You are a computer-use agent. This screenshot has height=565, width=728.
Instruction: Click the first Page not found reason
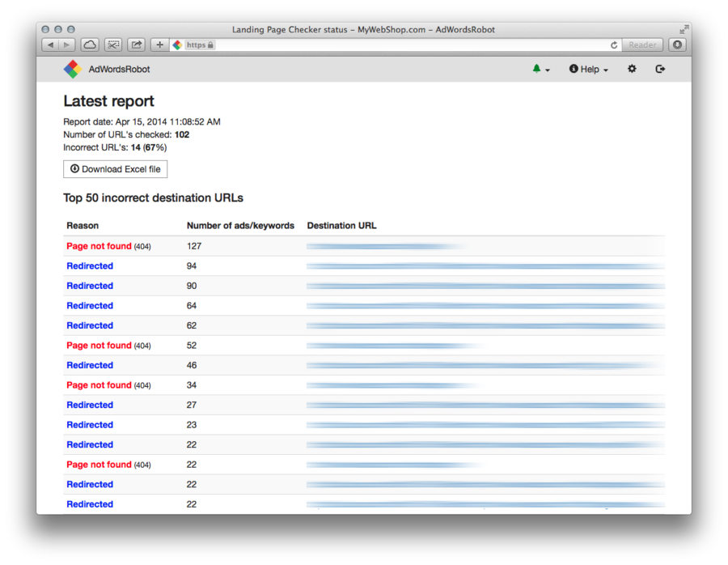tap(99, 246)
